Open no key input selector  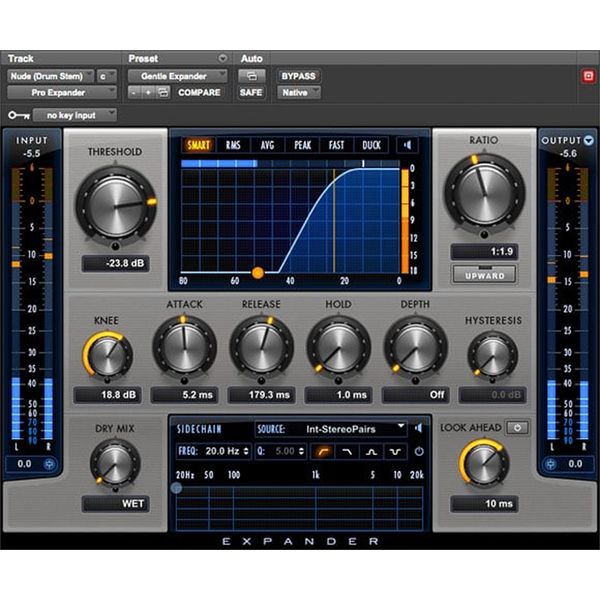tap(75, 115)
